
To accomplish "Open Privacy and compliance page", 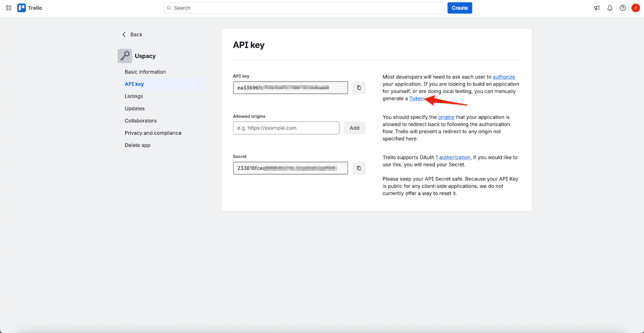I will coord(153,133).
